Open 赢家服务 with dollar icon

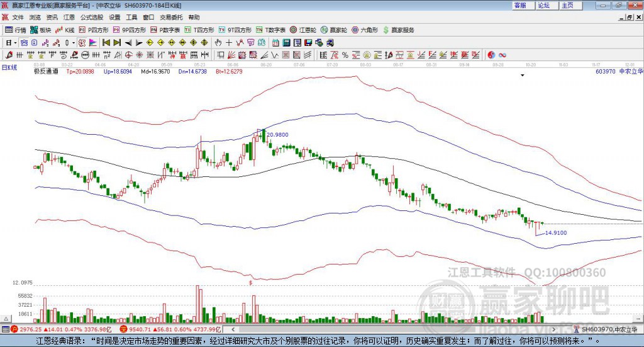pos(398,30)
